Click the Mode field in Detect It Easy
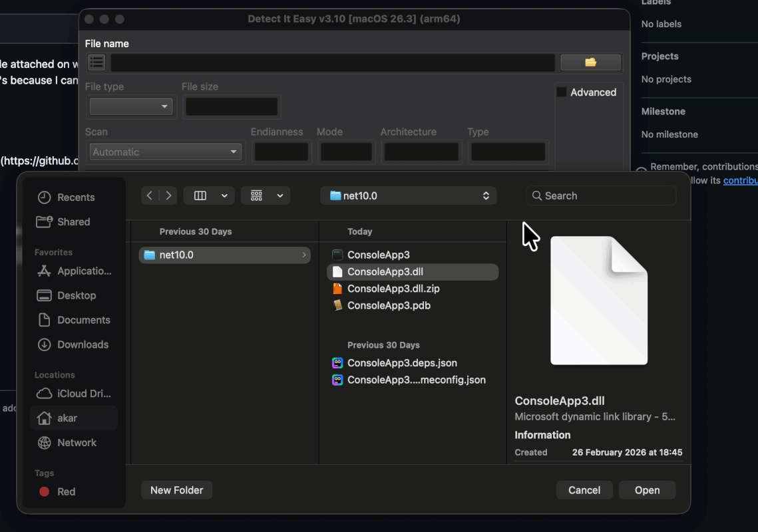This screenshot has width=758, height=532. click(x=346, y=152)
